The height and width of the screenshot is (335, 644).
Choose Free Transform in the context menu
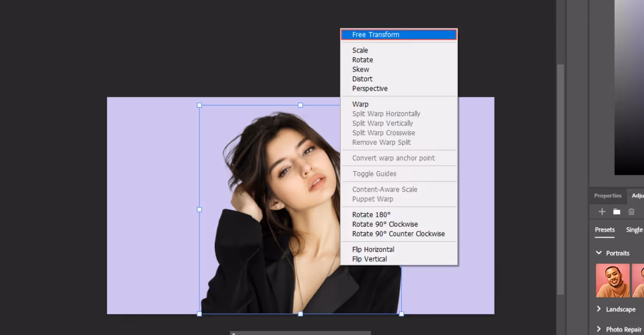(399, 35)
